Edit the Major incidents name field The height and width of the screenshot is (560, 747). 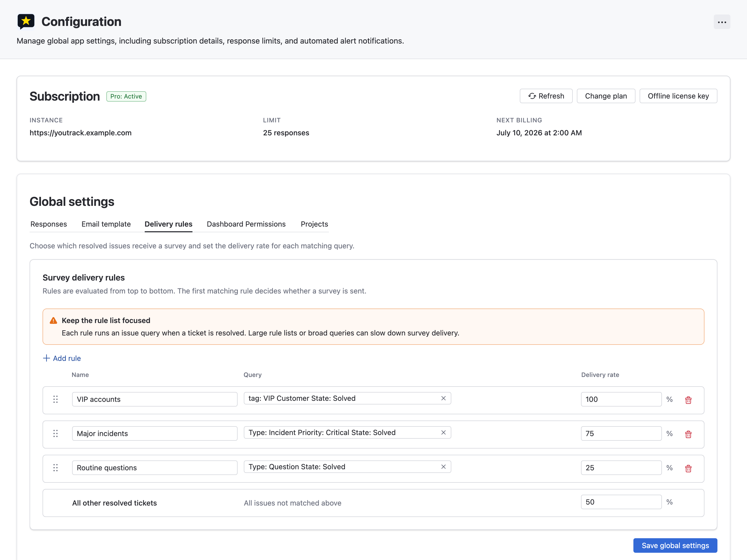point(155,433)
